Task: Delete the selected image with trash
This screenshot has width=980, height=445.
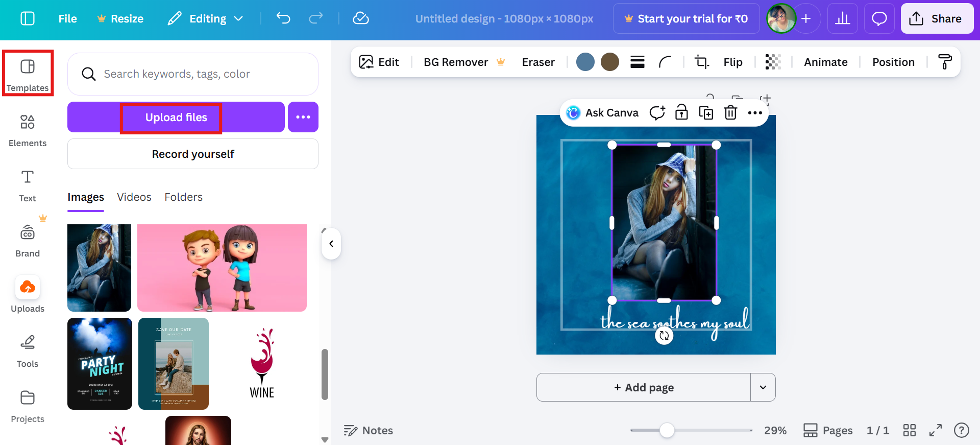Action: coord(730,113)
